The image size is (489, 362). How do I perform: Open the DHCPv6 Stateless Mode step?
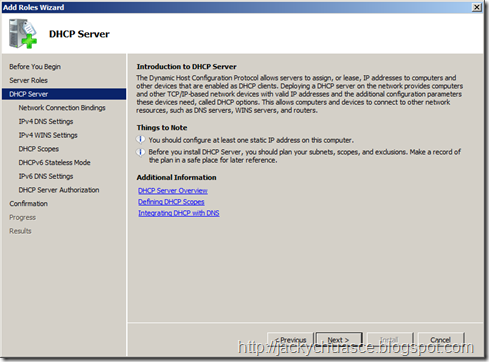click(54, 162)
